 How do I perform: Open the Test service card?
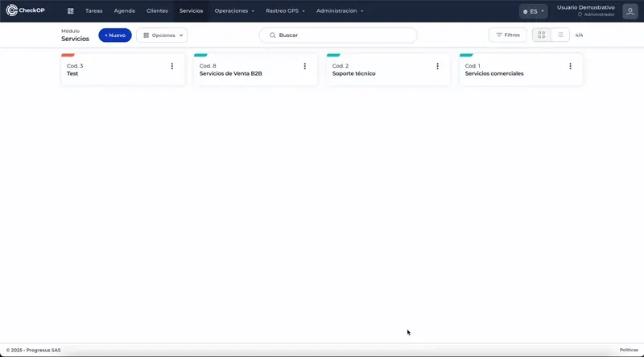pyautogui.click(x=123, y=70)
